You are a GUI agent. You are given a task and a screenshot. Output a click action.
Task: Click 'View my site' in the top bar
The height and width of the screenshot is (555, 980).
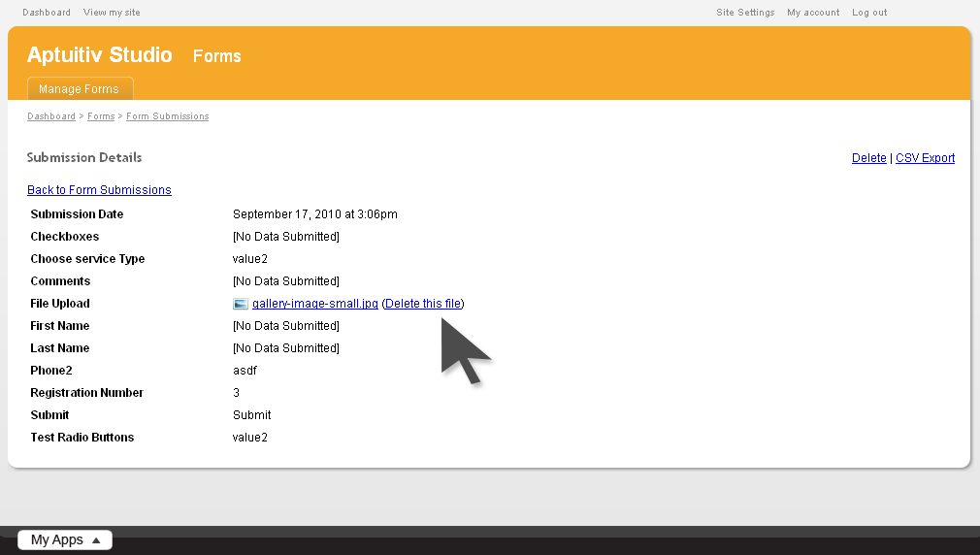[112, 13]
